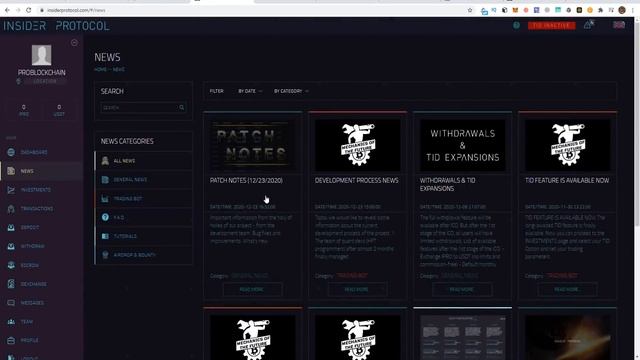Click Read More on Development Process News card
This screenshot has height=360, width=640.
[x=357, y=289]
